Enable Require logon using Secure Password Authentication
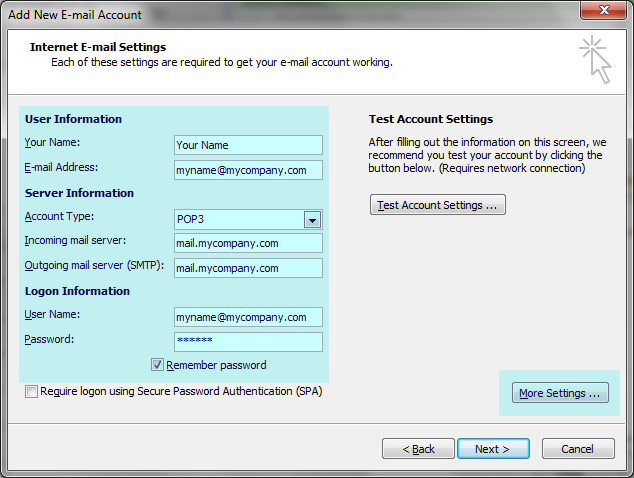 (x=32, y=392)
